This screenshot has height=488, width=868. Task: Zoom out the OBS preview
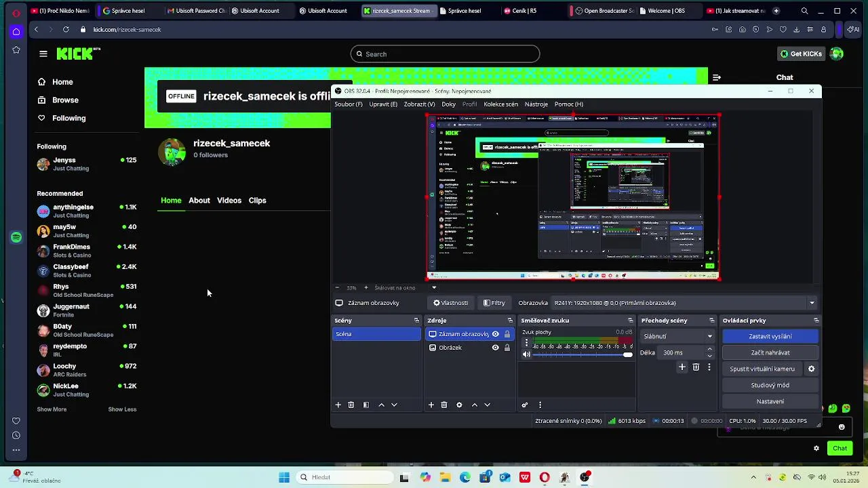(338, 287)
